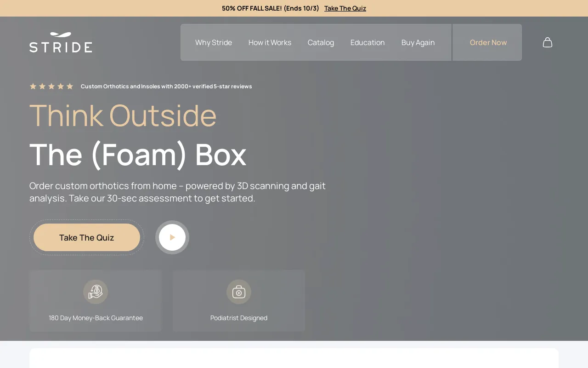Click the first rating star
588x368 pixels.
tap(33, 86)
